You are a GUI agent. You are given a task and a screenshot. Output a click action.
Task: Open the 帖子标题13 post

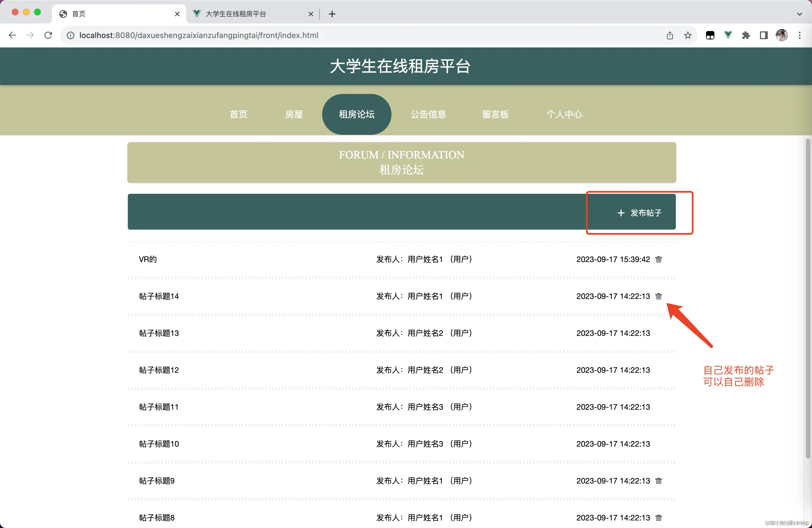159,333
